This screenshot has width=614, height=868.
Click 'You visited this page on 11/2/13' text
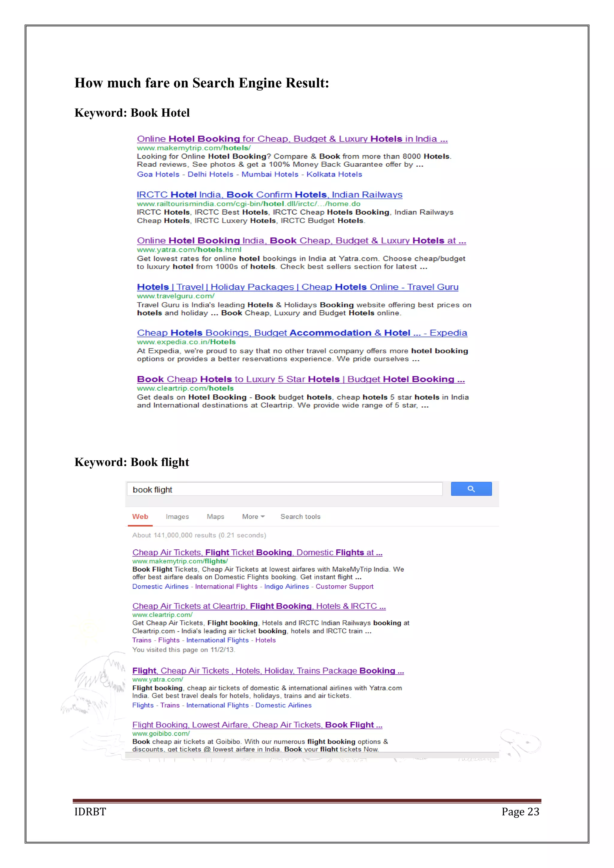(x=184, y=650)
